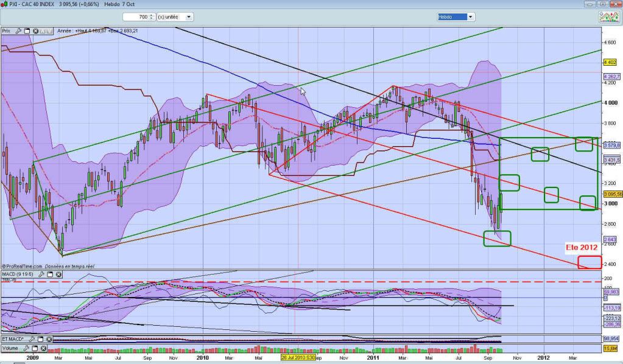Open the Hebdo timeframe dropdown
The image size is (623, 364).
coord(470,17)
